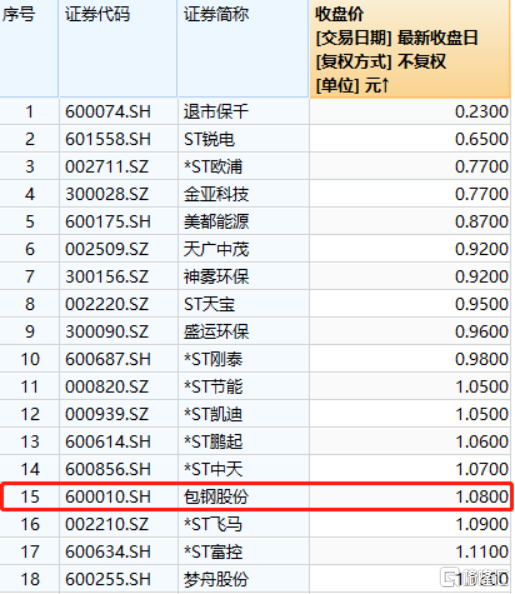515x594 pixels.
Task: Select stock name *ST飞马
Action: tap(213, 524)
